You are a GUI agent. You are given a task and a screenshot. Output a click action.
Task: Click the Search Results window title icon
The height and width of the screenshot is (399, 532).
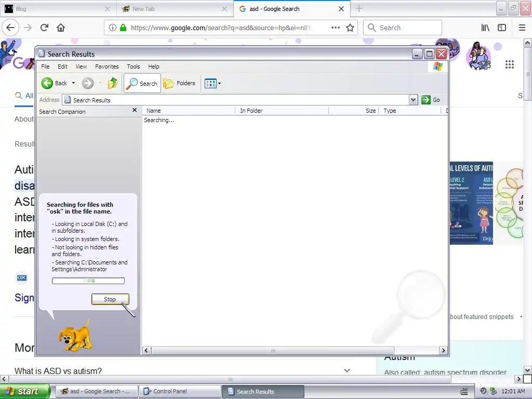42,54
